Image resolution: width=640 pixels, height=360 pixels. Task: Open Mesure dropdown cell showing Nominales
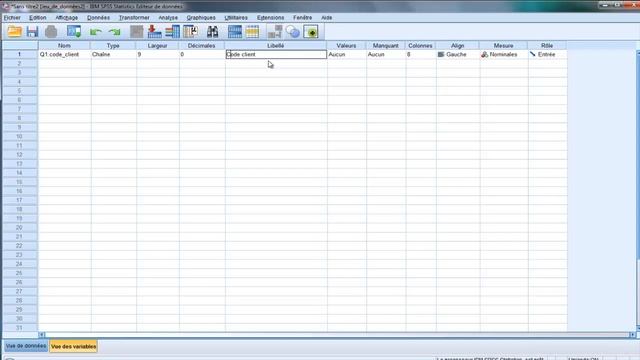[x=504, y=54]
